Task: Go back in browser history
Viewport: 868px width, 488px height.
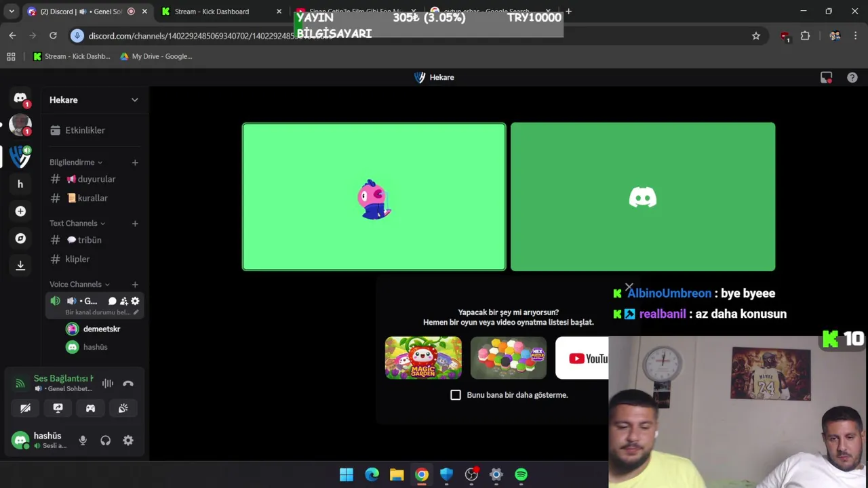Action: tap(13, 35)
